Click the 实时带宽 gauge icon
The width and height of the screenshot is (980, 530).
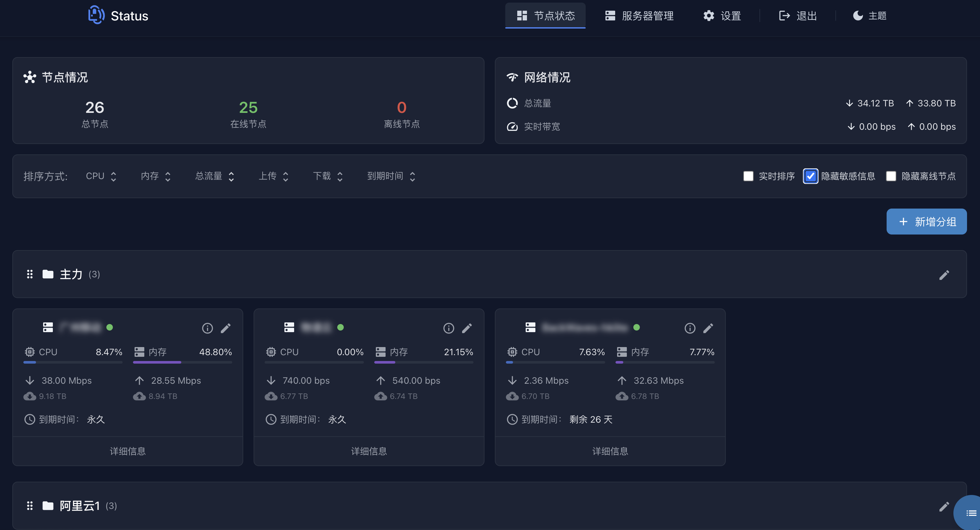pos(512,126)
